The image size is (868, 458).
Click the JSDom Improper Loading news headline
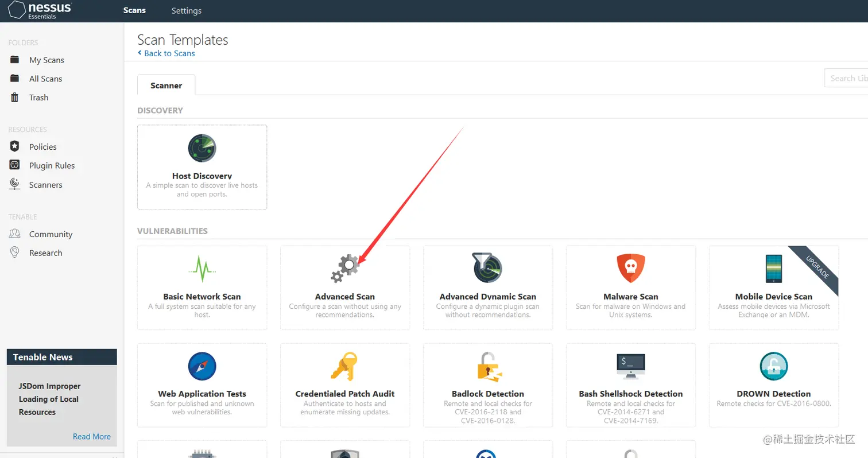tap(49, 399)
